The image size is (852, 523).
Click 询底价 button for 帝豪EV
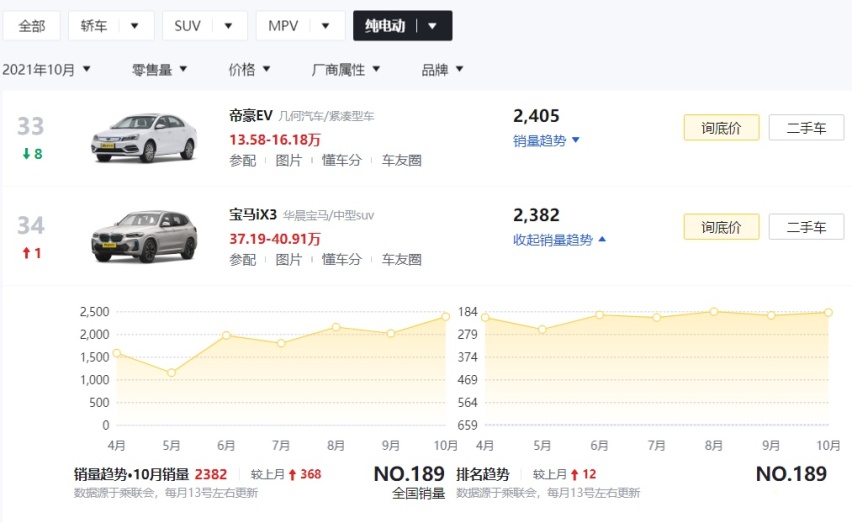721,128
